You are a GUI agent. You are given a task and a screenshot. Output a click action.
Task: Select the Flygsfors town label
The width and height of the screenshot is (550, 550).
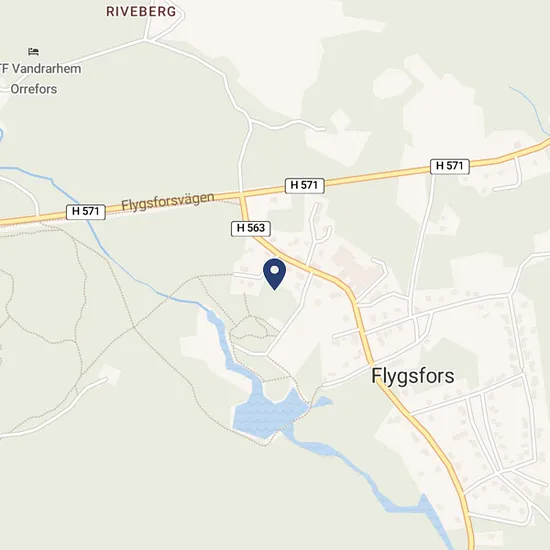413,376
